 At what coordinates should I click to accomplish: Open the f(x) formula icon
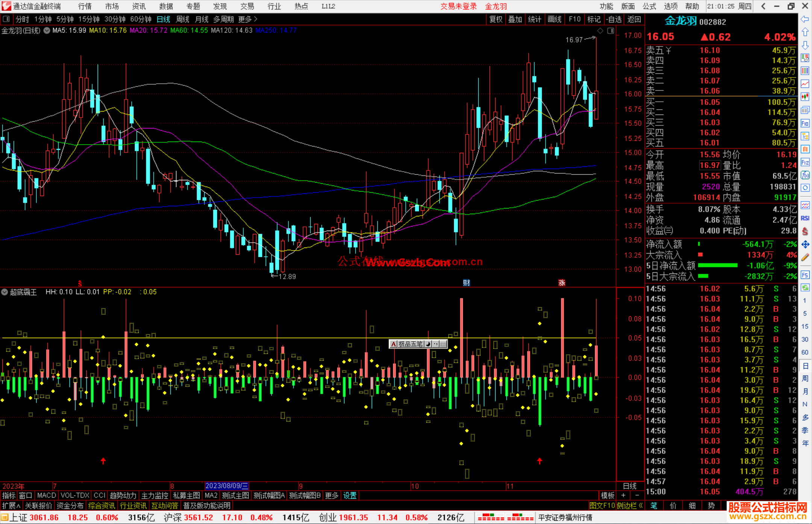coord(805,175)
